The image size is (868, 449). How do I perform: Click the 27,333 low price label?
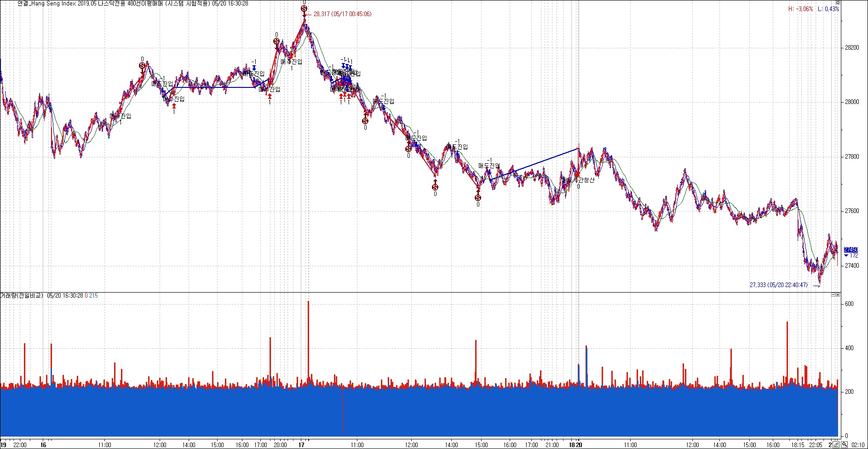point(778,285)
